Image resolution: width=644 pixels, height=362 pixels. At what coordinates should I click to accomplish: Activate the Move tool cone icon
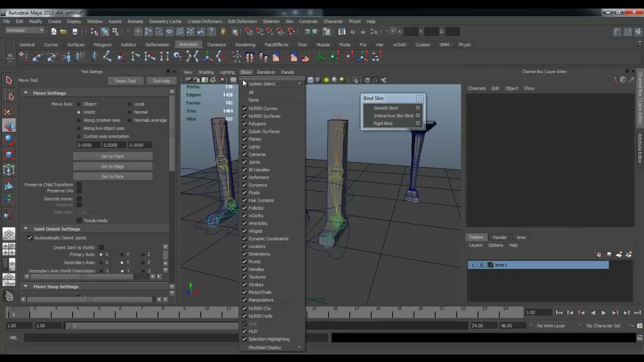click(x=9, y=126)
